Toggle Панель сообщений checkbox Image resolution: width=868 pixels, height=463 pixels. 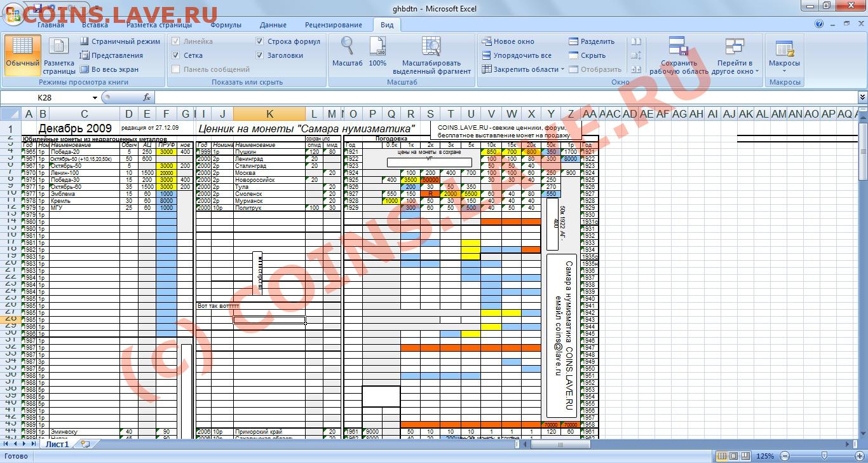pos(176,69)
